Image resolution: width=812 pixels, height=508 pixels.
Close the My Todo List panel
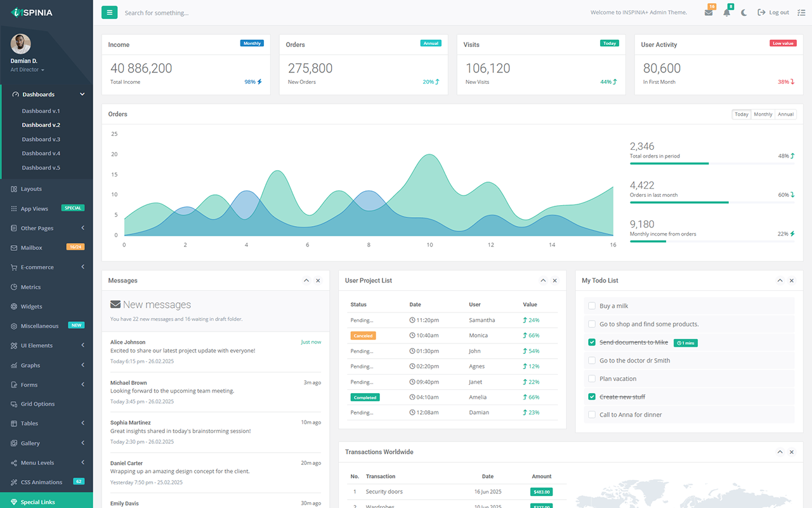click(x=791, y=280)
